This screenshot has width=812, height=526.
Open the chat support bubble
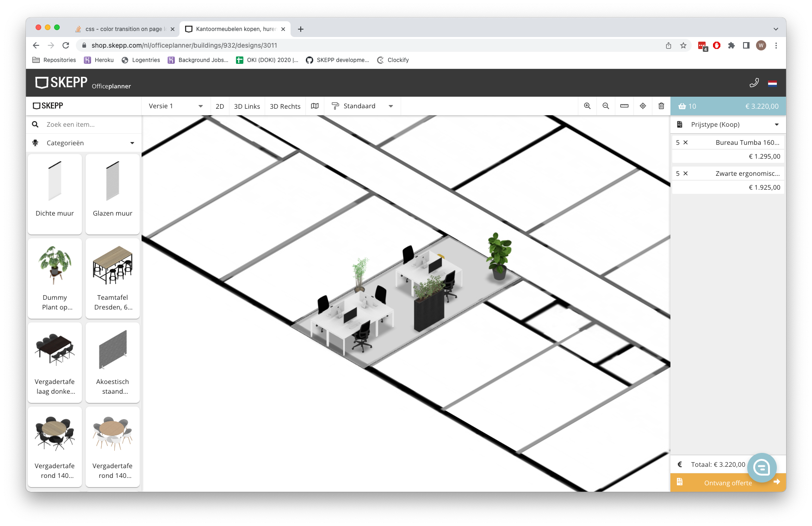(762, 467)
